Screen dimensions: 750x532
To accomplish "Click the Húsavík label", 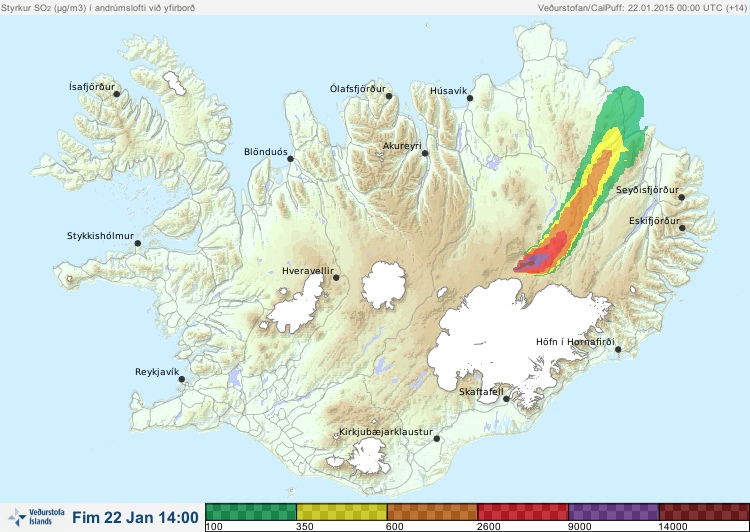I will click(x=448, y=90).
